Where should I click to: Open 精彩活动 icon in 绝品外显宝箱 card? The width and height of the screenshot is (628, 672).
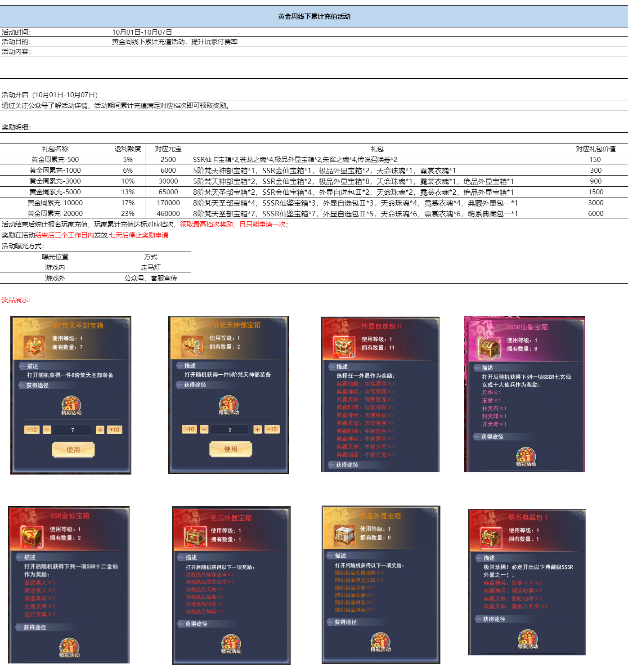[231, 644]
